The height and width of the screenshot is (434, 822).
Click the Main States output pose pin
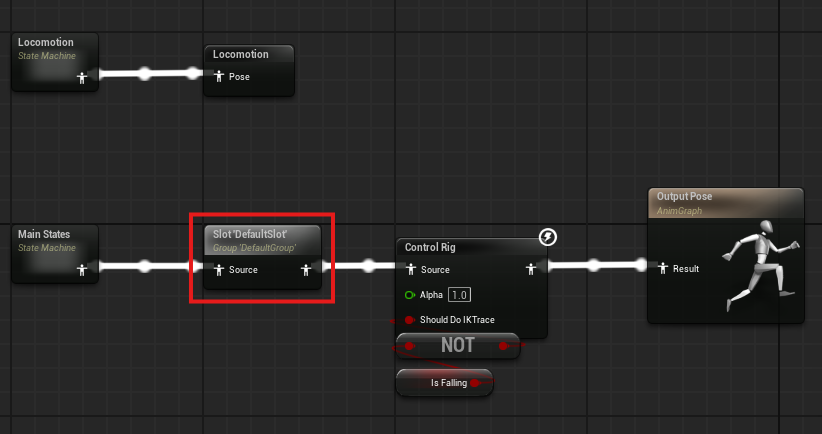pyautogui.click(x=82, y=270)
